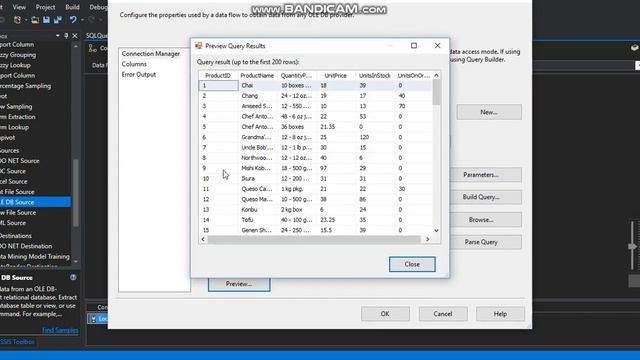Open the New Project dropdown arrow
Screen dimensions: 640x360
(26, 20)
